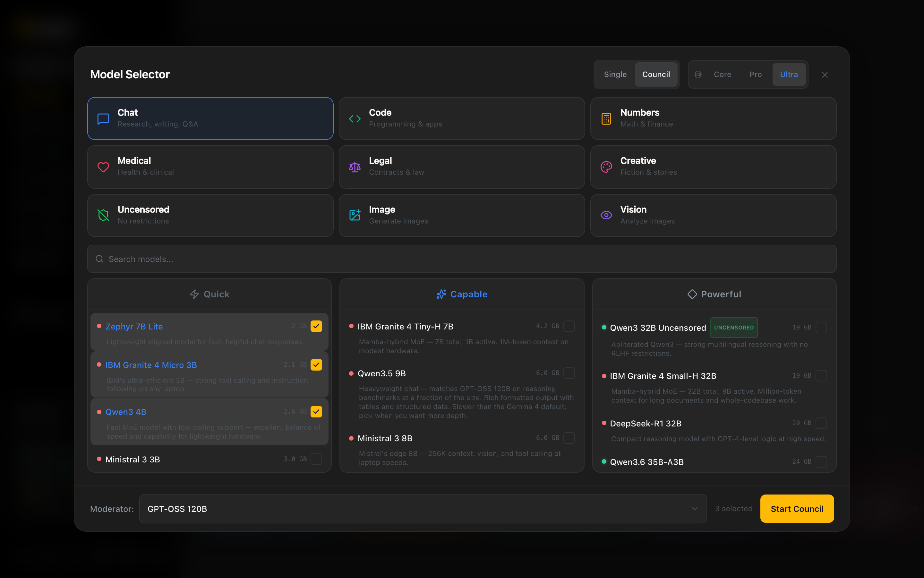Image resolution: width=924 pixels, height=578 pixels.
Task: Select the Creative category card
Action: (713, 167)
